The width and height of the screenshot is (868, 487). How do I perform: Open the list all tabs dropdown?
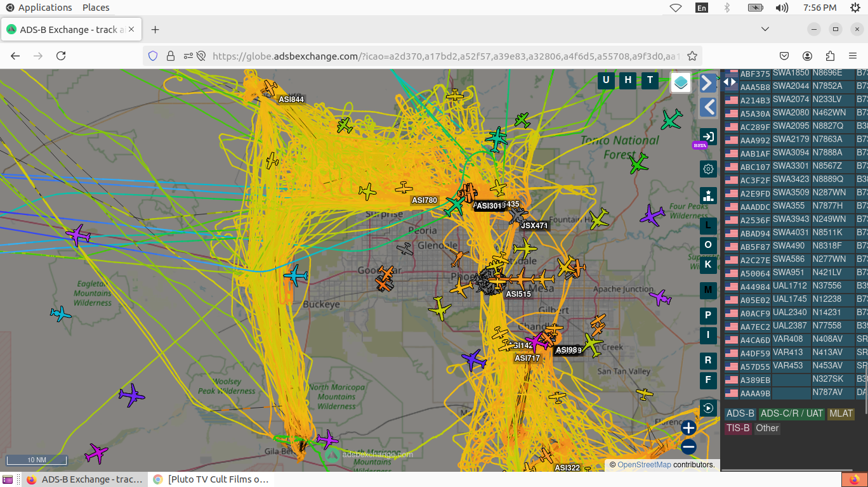[x=765, y=29]
